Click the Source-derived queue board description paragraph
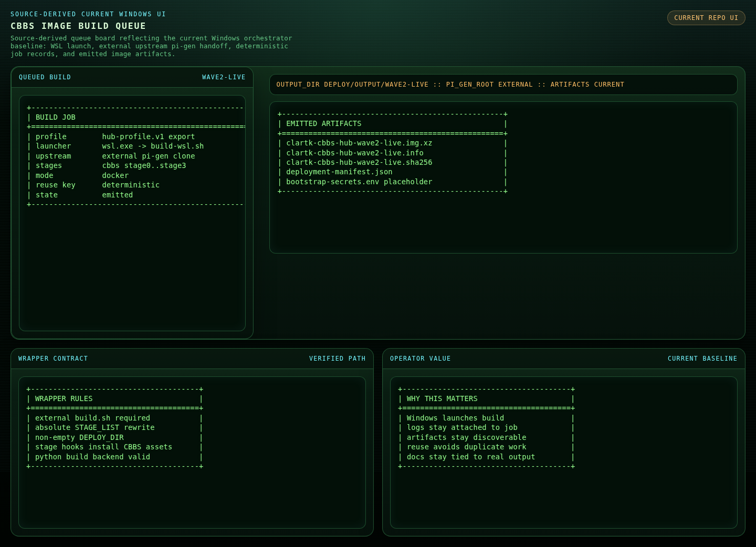This screenshot has width=756, height=547. (151, 46)
